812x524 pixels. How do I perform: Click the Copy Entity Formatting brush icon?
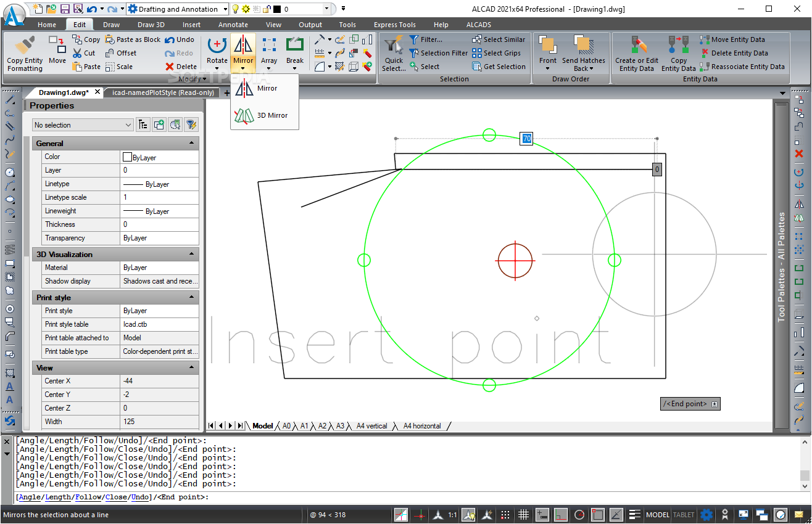click(25, 45)
